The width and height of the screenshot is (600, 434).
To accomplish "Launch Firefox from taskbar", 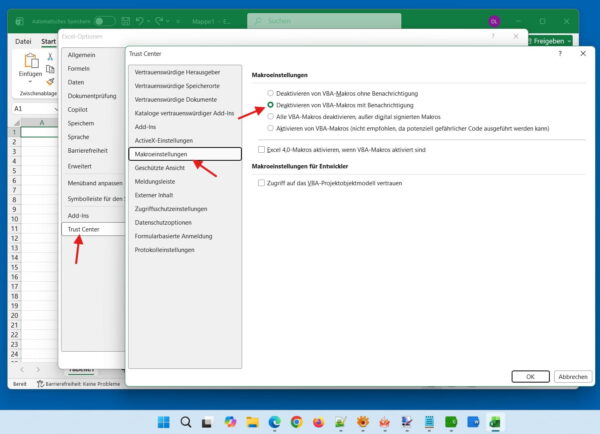I will [318, 422].
